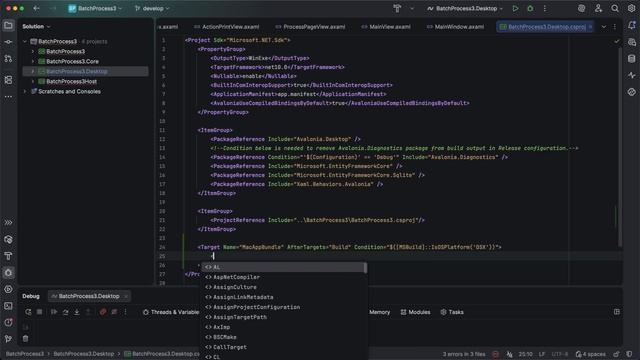The width and height of the screenshot is (640, 360).
Task: Select CallTarget completion suggestion
Action: (284, 347)
